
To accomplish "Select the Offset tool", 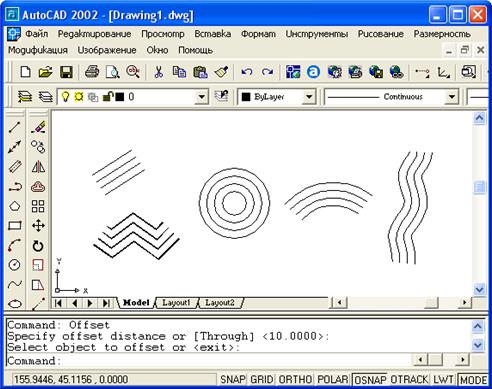I will 38,187.
